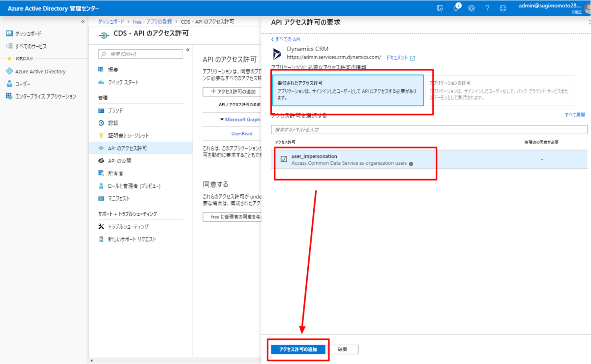Open the directory and subscription filter icon

(x=440, y=8)
